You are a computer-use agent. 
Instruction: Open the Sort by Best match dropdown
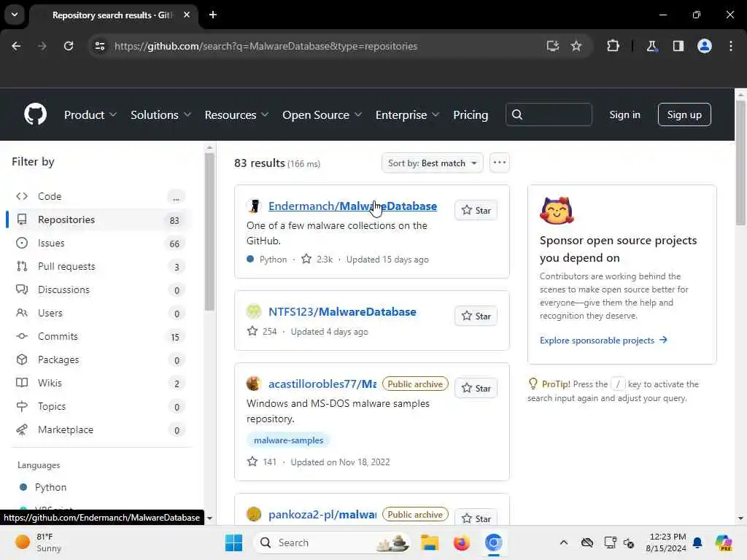tap(432, 163)
